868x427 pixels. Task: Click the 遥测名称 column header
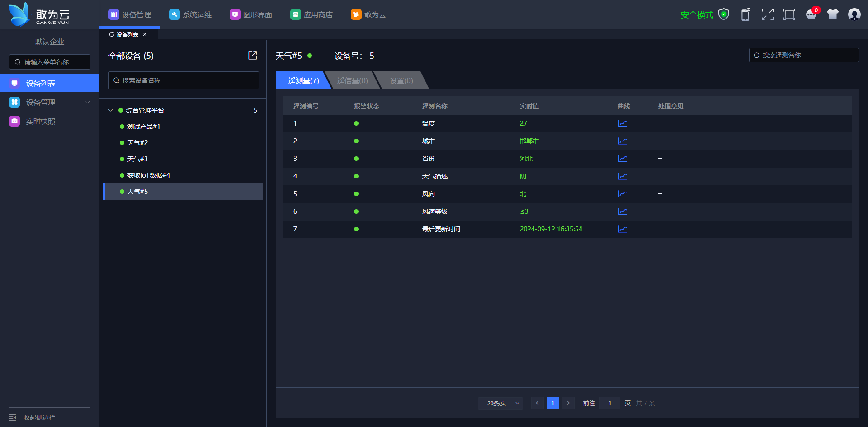click(435, 106)
